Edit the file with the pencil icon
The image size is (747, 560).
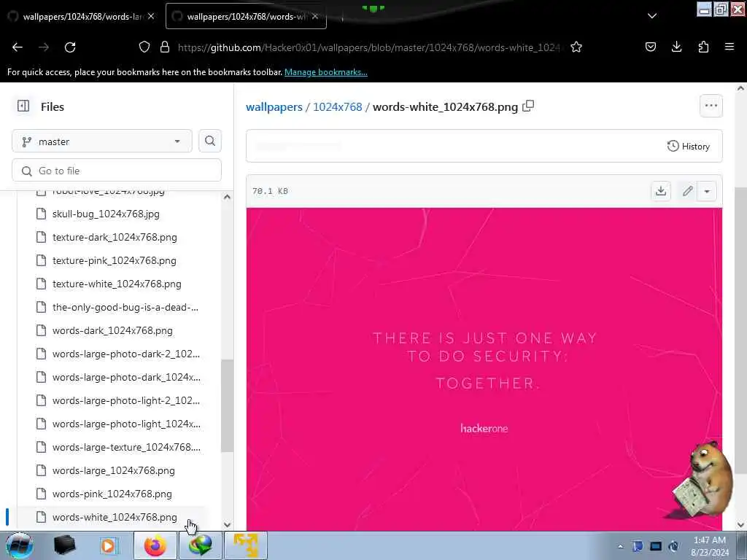687,191
